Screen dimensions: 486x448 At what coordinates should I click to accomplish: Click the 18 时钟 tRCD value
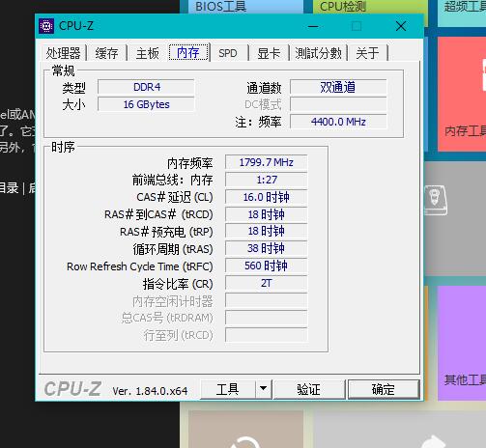(x=267, y=214)
